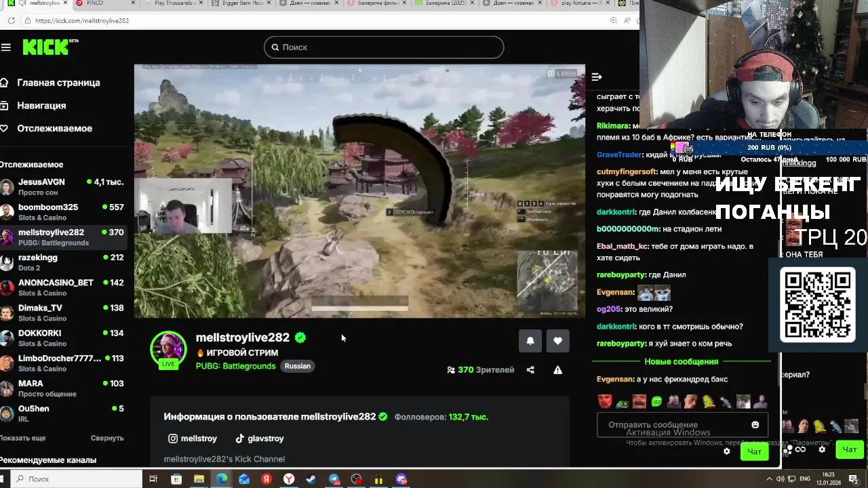Open glavstroy TikTok link
Screen dimensions: 868x488
tap(260, 439)
